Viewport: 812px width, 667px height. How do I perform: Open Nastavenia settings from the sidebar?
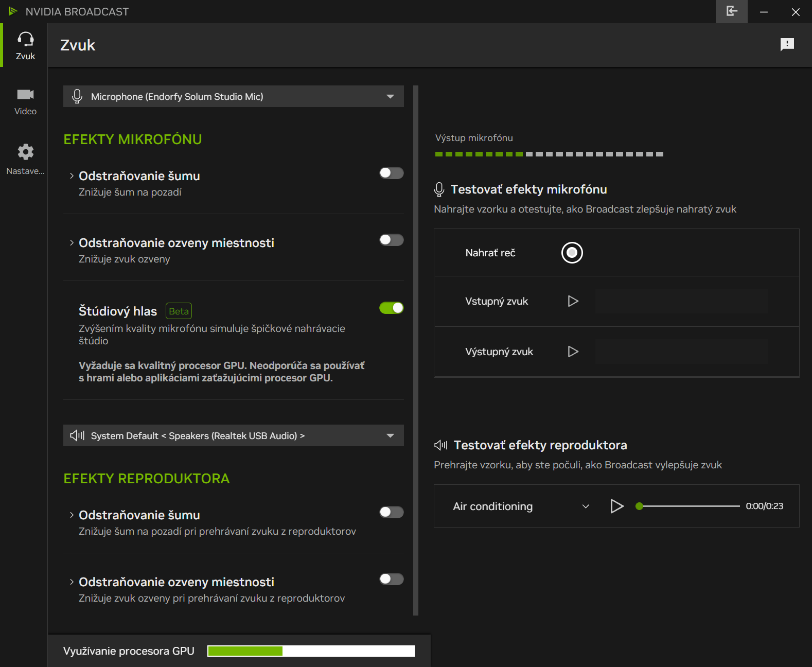tap(25, 159)
